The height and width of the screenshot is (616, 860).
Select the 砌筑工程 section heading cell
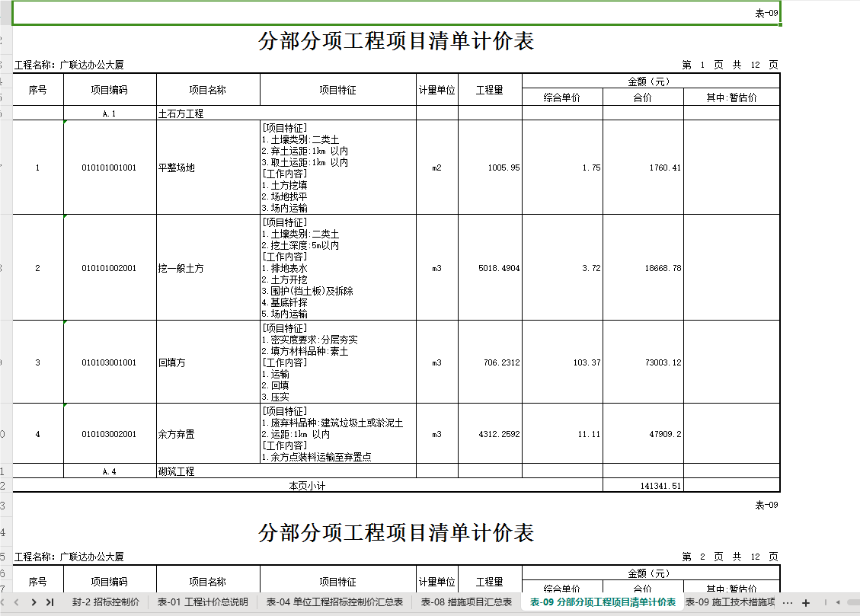point(286,471)
